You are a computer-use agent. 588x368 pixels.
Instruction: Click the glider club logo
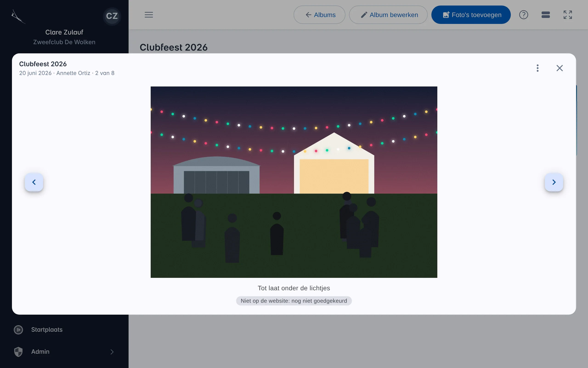point(18,17)
